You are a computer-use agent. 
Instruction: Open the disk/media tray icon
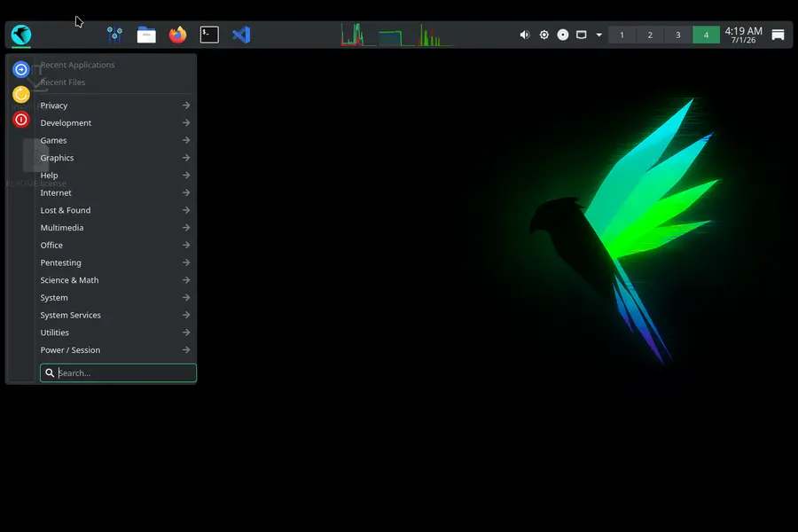563,35
